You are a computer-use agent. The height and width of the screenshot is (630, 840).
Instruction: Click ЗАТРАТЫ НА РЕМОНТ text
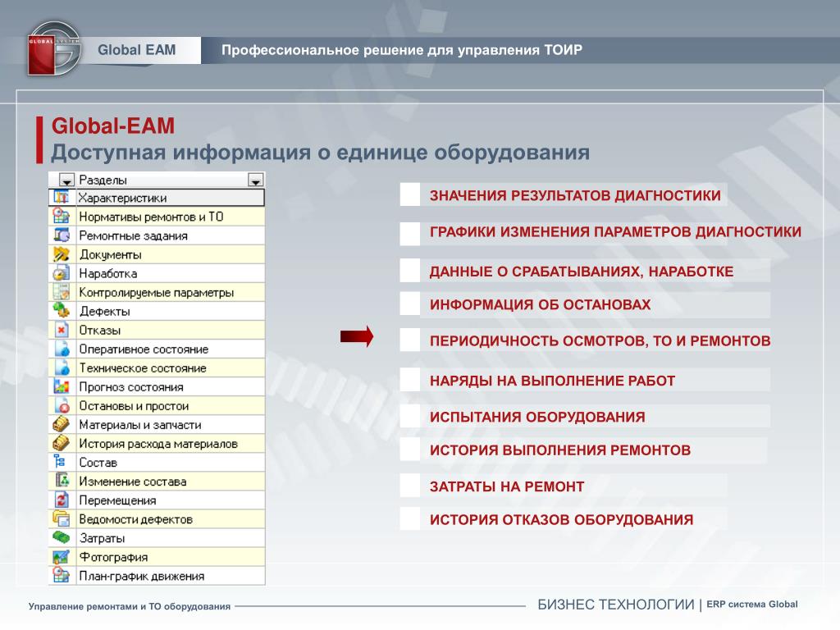(507, 486)
